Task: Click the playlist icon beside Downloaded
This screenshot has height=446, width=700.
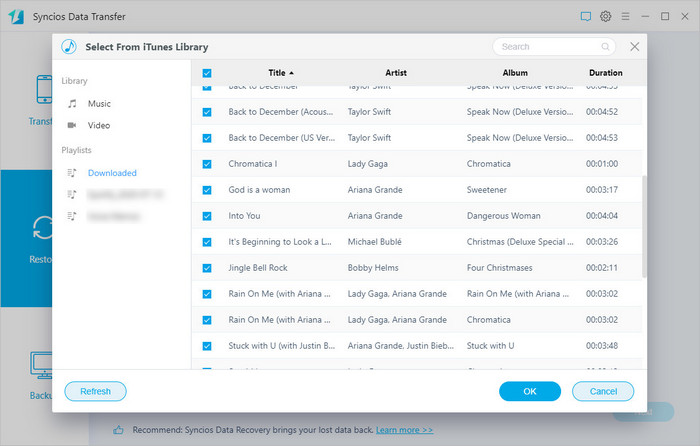Action: [x=72, y=173]
